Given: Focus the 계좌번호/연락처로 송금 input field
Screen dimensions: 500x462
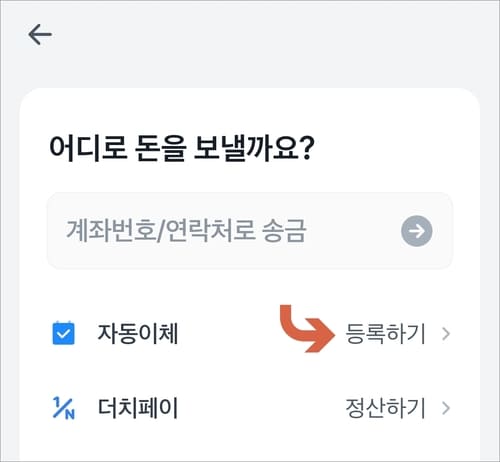Looking at the screenshot, I should click(250, 231).
